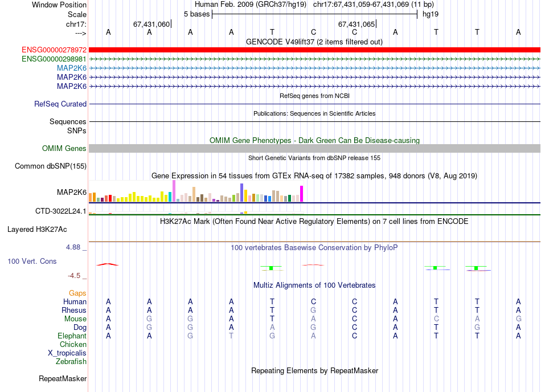This screenshot has height=392, width=541.
Task: Click the -4.5 PhyloP lower scale value
Action: click(74, 276)
